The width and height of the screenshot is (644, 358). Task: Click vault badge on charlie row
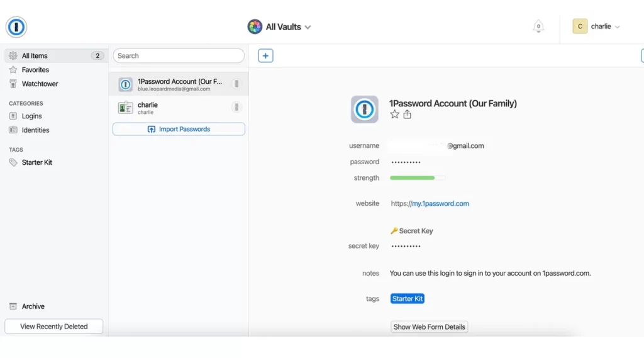236,108
